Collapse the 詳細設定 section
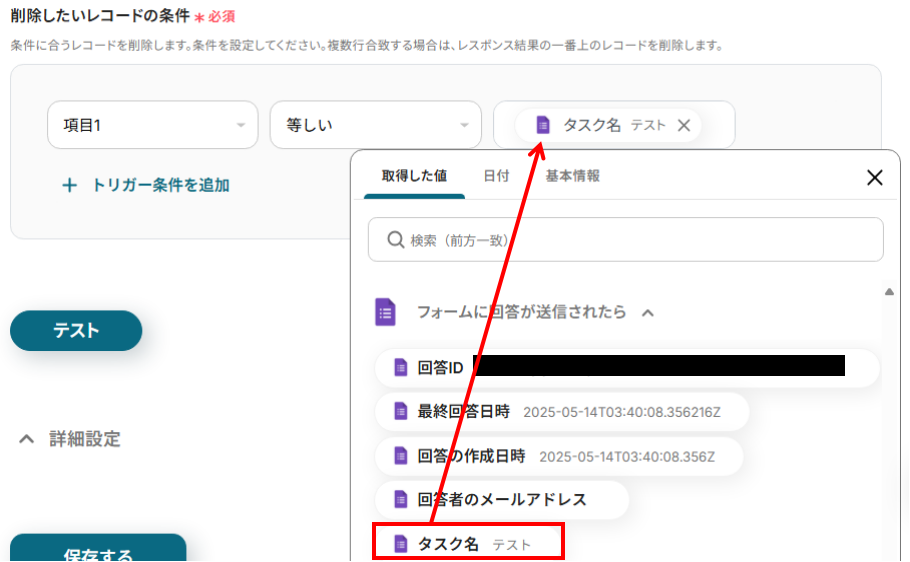The image size is (910, 562). click(27, 439)
